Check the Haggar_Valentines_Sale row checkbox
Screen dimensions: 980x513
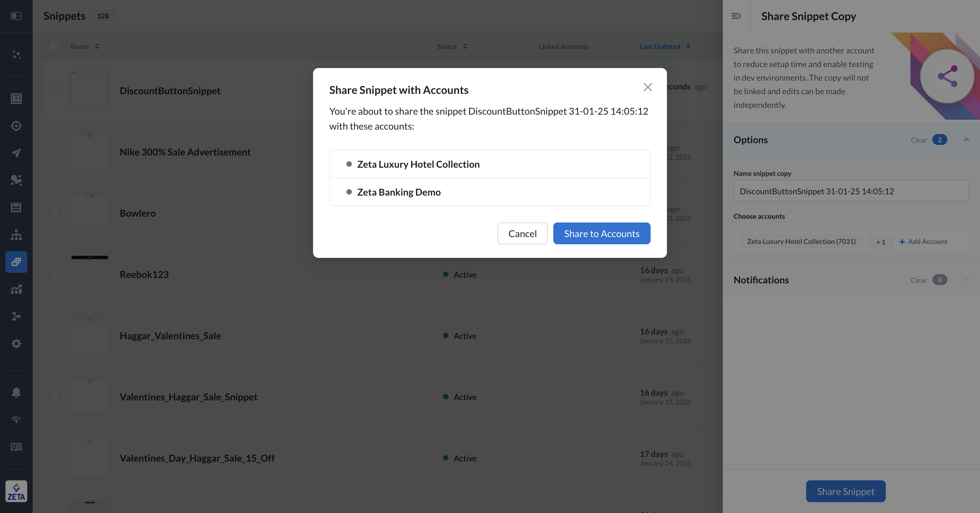click(x=54, y=335)
